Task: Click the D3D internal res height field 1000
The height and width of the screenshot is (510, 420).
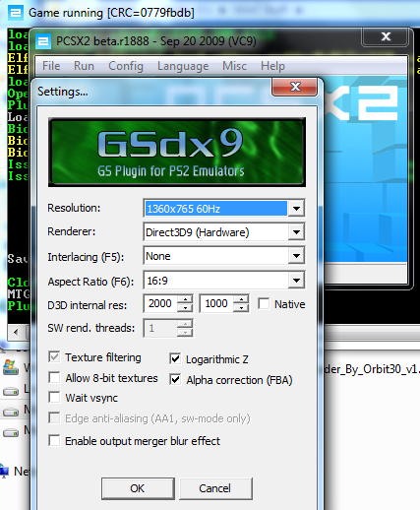Action: [216, 303]
